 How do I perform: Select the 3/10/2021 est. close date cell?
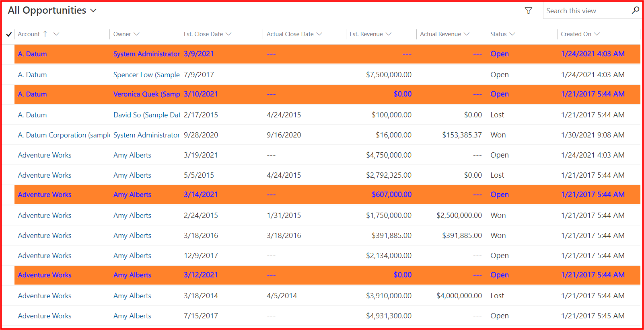[201, 94]
